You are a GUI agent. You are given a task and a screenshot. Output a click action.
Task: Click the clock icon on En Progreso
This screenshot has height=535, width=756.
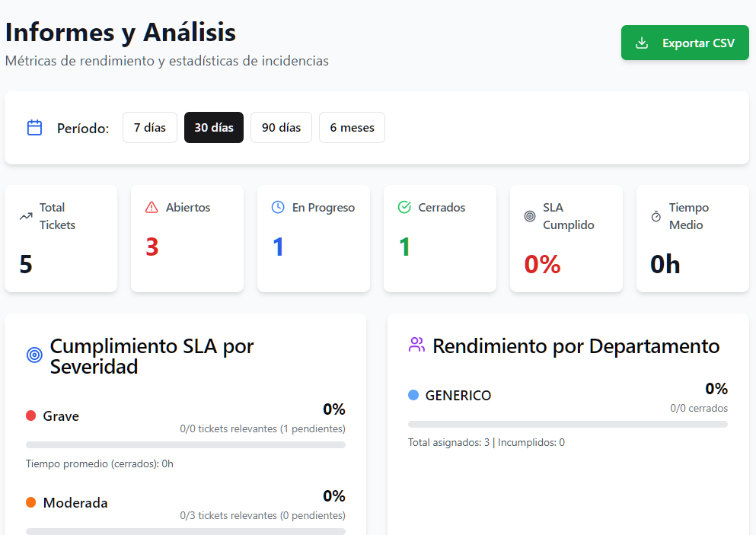278,207
